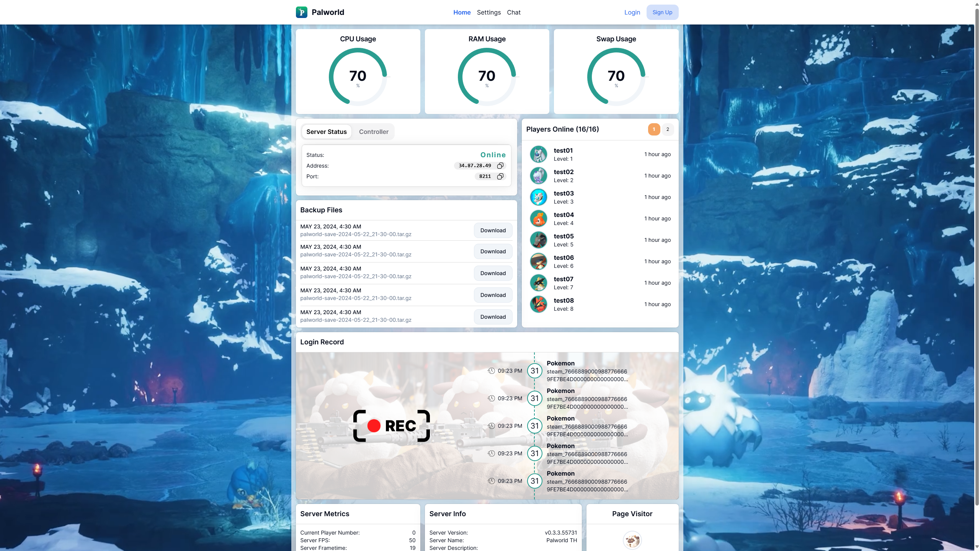980x551 pixels.
Task: Click the Page Visitor avatar icon
Action: (632, 540)
